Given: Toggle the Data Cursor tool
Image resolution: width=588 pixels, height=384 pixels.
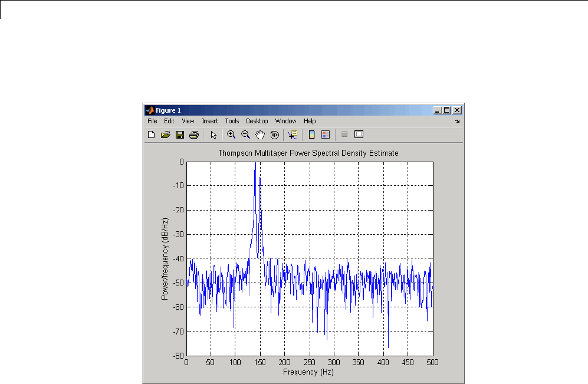Looking at the screenshot, I should click(x=292, y=134).
